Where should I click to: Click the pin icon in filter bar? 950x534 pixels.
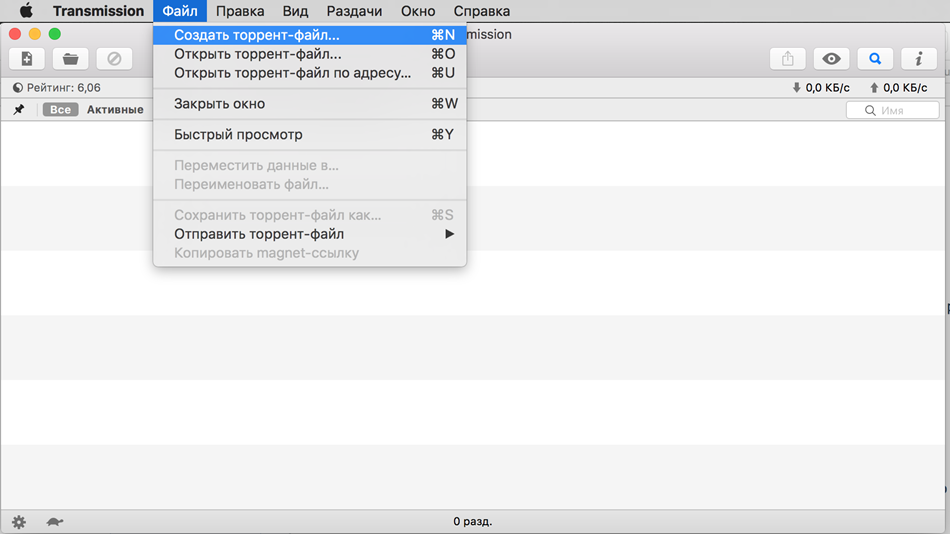(x=19, y=110)
